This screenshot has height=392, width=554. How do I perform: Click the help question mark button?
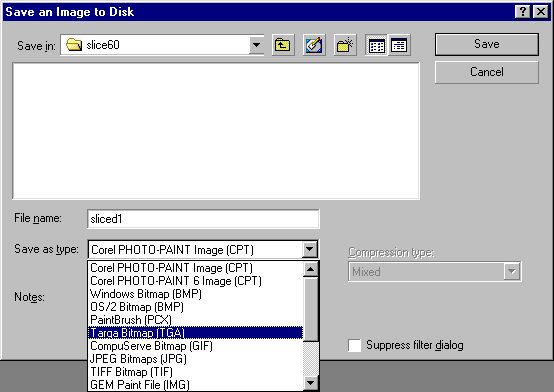[x=523, y=12]
